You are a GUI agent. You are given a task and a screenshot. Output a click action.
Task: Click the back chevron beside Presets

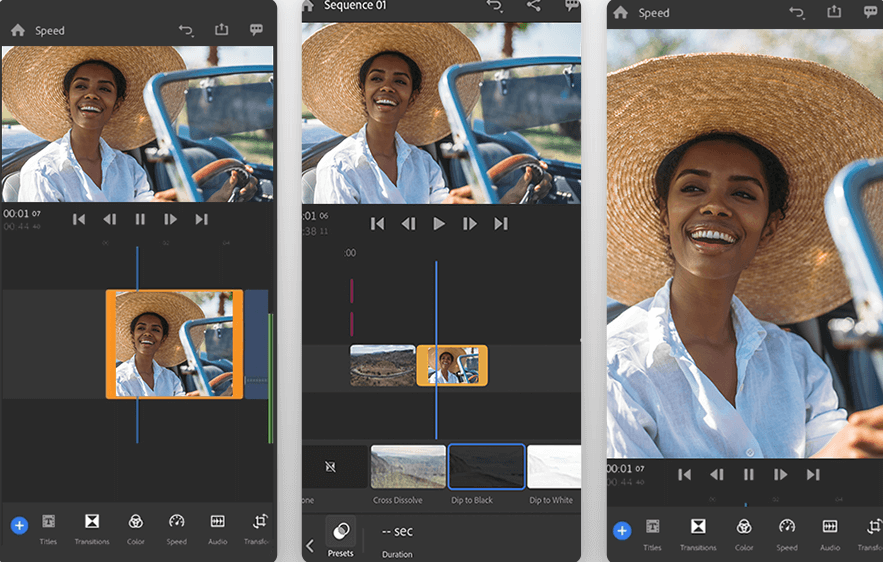click(x=310, y=545)
